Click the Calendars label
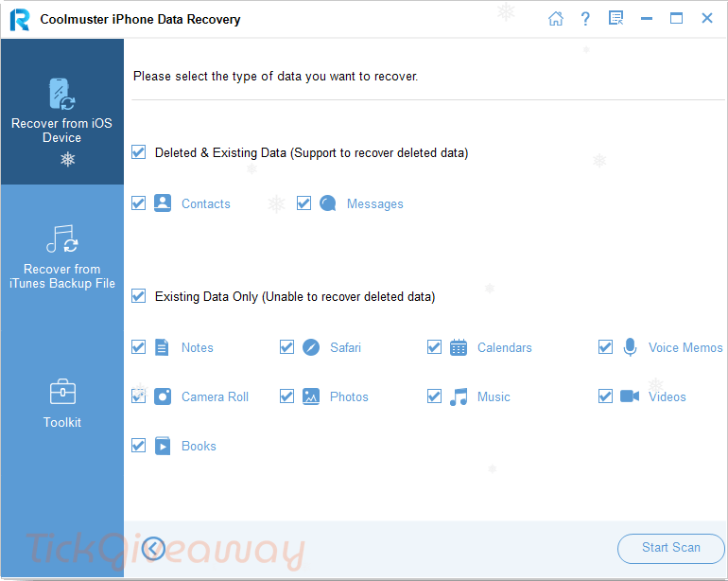This screenshot has height=581, width=728. [x=505, y=347]
